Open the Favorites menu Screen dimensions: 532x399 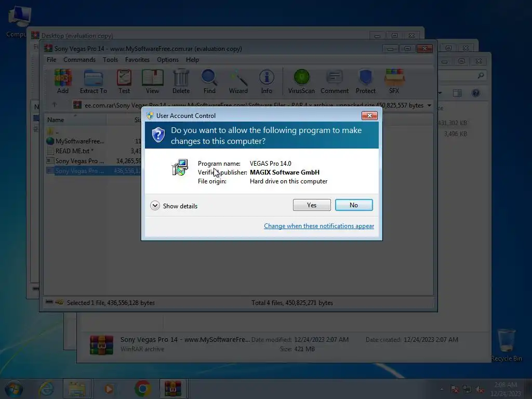[137, 60]
